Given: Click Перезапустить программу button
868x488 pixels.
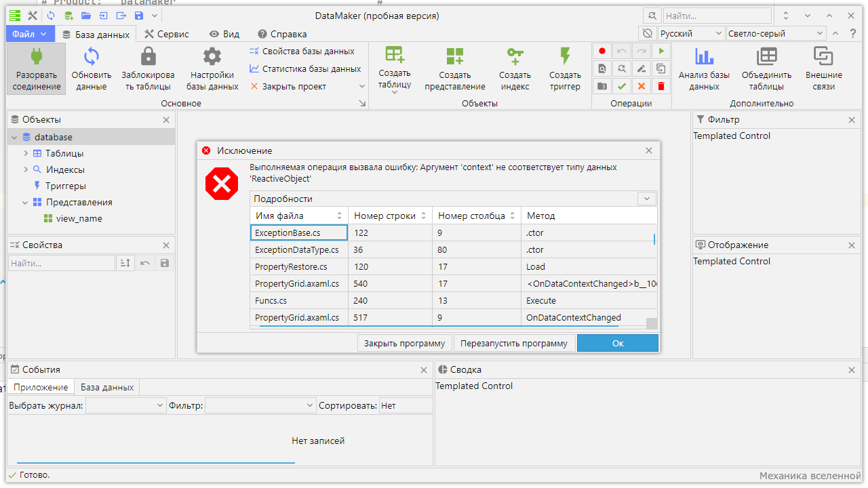Looking at the screenshot, I should pyautogui.click(x=514, y=343).
